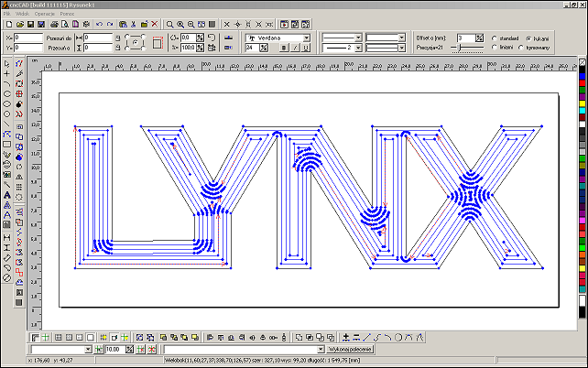Open the Verdana font dropdown
The image size is (588, 368).
click(x=307, y=38)
